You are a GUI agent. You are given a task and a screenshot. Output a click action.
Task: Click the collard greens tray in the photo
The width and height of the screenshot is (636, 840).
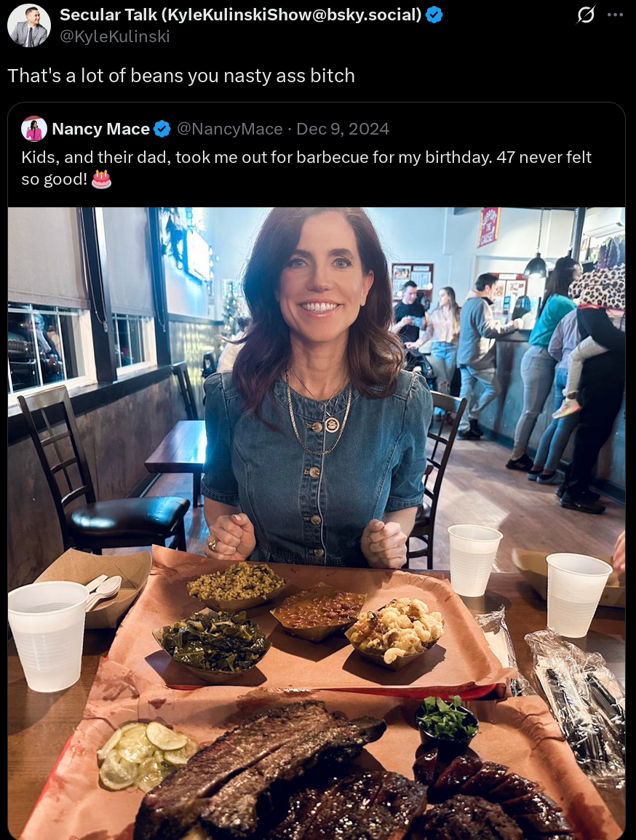click(x=213, y=639)
